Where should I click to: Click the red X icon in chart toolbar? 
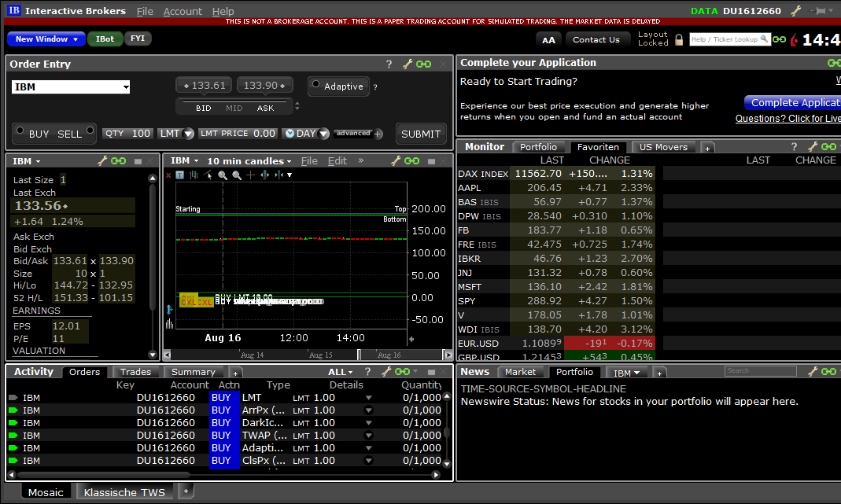[x=168, y=175]
